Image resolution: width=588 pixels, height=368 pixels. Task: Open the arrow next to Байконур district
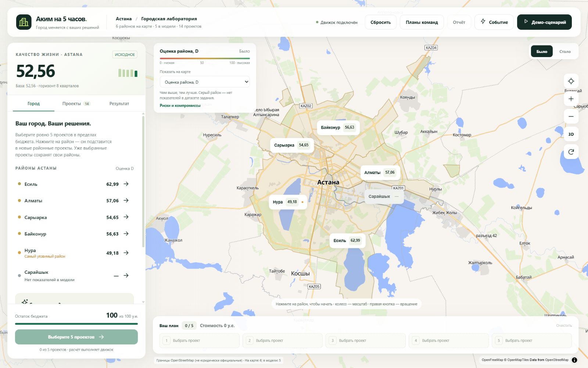tap(126, 234)
